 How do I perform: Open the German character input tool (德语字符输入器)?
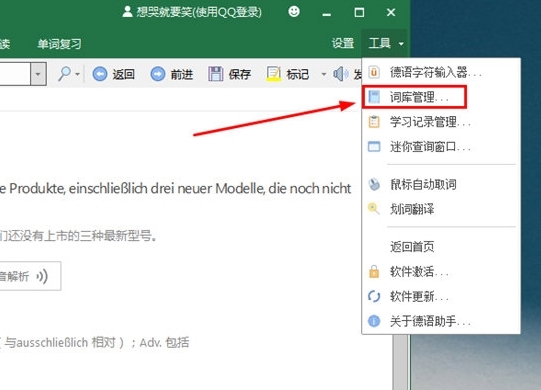click(441, 72)
